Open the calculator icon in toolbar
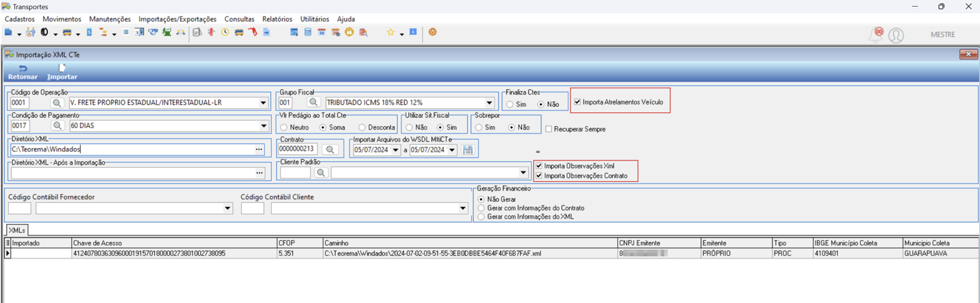Screen dimensions: 980x303 click(307, 32)
